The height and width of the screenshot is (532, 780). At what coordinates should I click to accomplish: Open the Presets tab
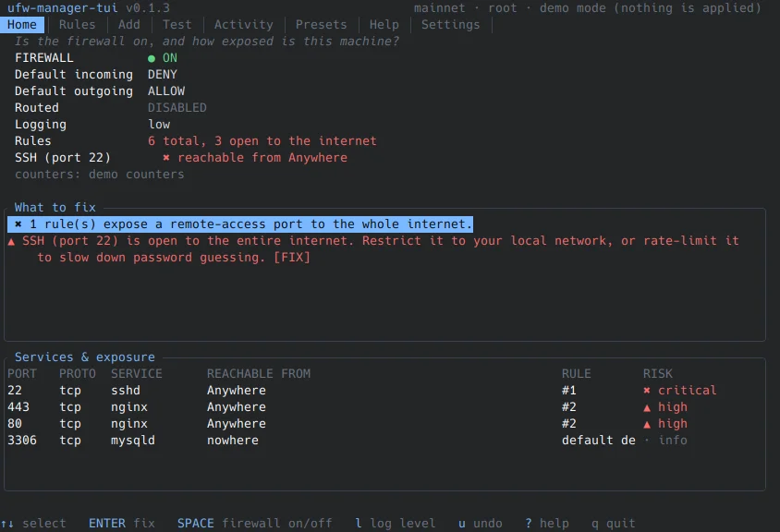click(321, 24)
